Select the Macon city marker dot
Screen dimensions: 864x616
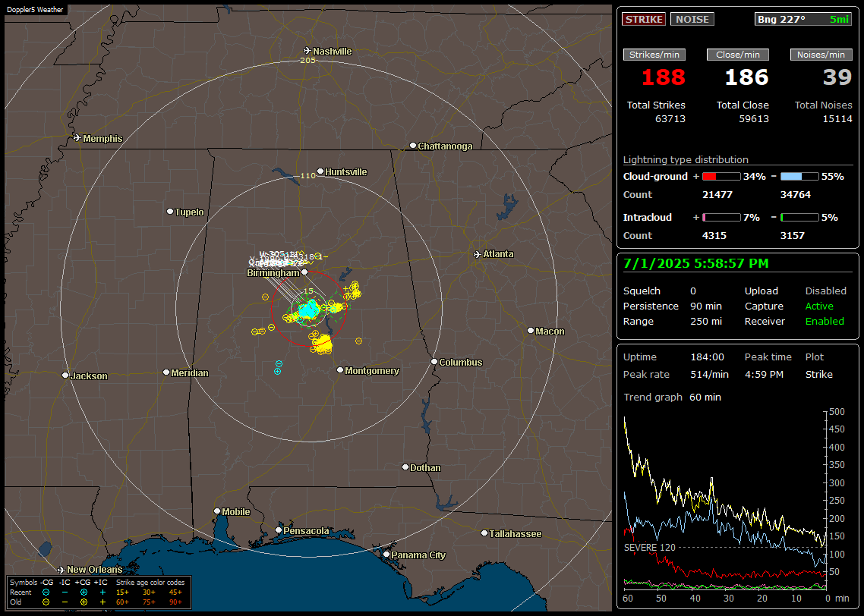[531, 330]
